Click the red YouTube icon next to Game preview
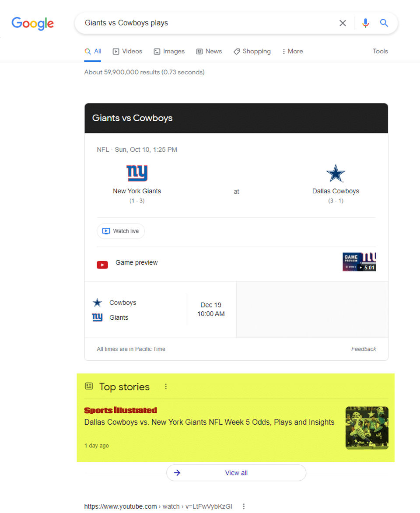The height and width of the screenshot is (513, 420). coord(102,265)
